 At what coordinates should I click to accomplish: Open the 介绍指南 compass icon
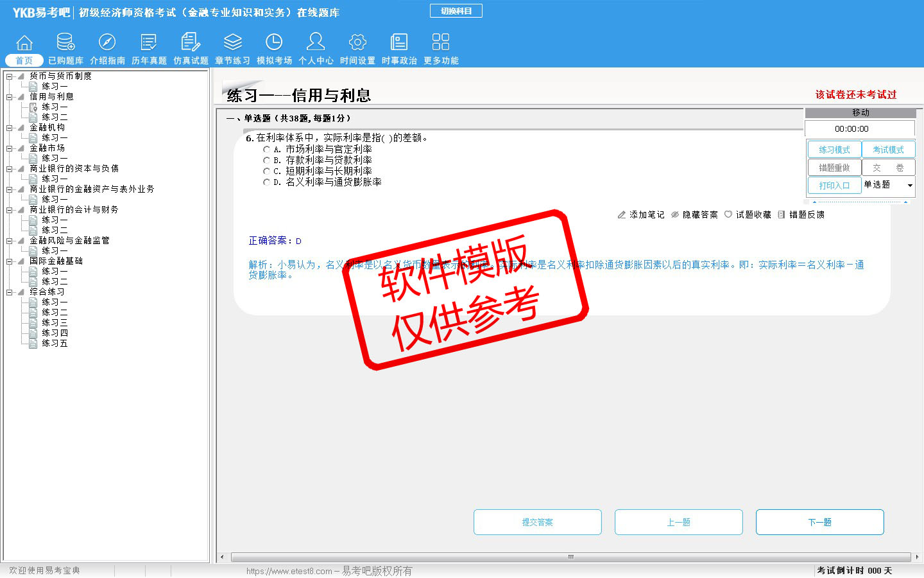107,43
